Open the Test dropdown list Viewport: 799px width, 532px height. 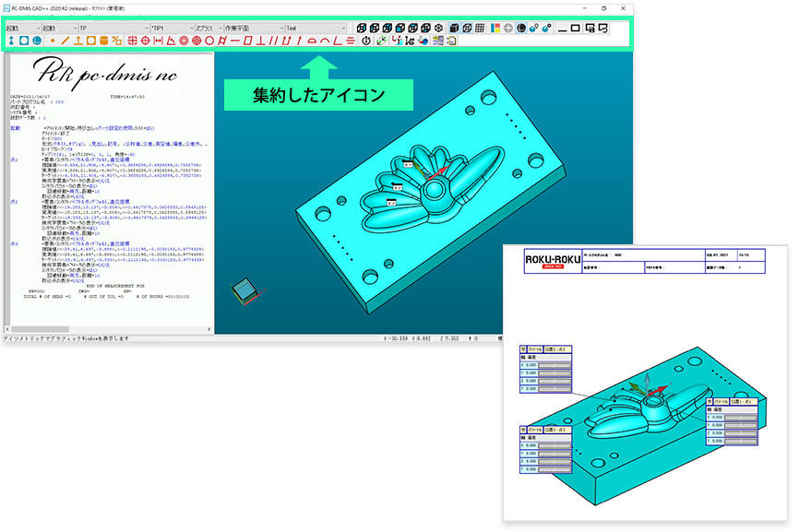(316, 28)
